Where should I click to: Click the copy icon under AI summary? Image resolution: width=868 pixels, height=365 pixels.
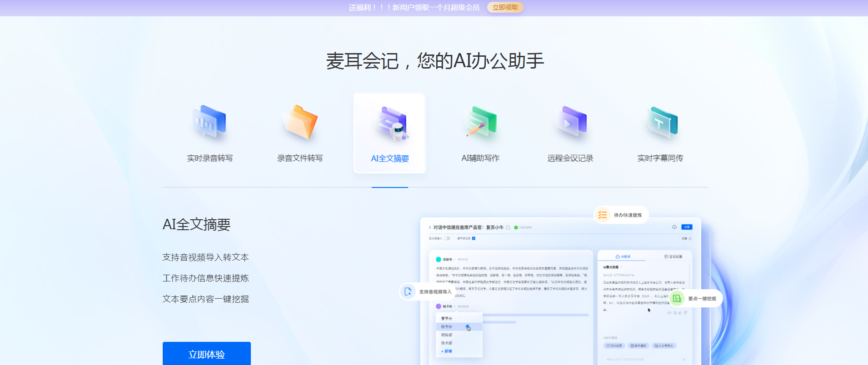[675, 313]
